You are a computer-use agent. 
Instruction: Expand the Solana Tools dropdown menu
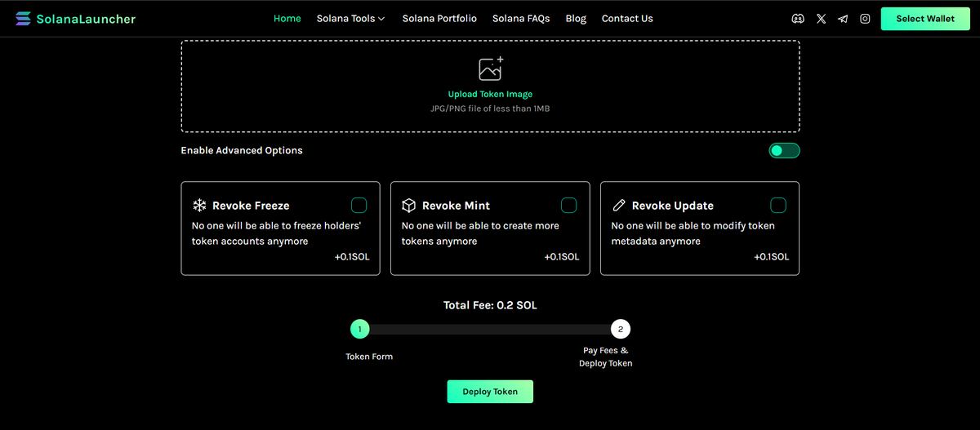click(x=351, y=19)
